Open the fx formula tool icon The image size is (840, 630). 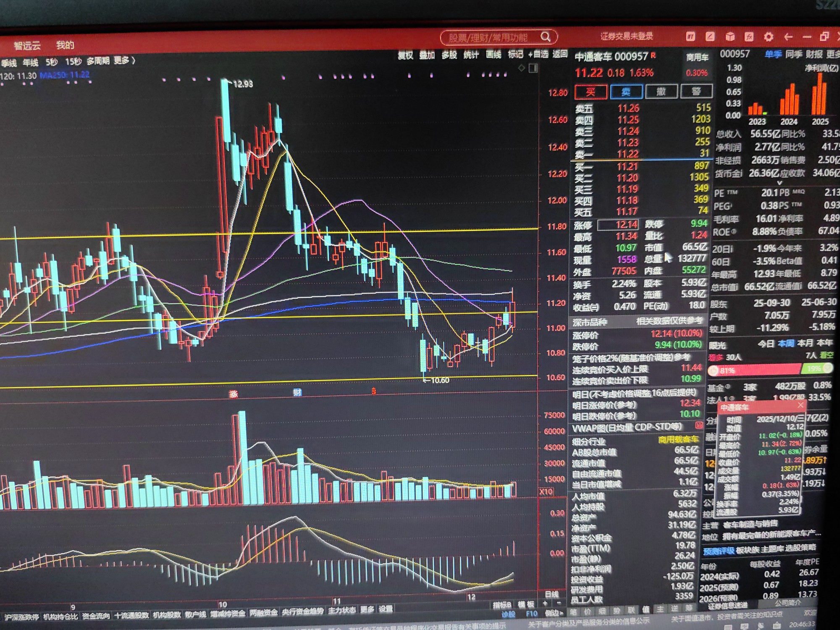tap(749, 37)
